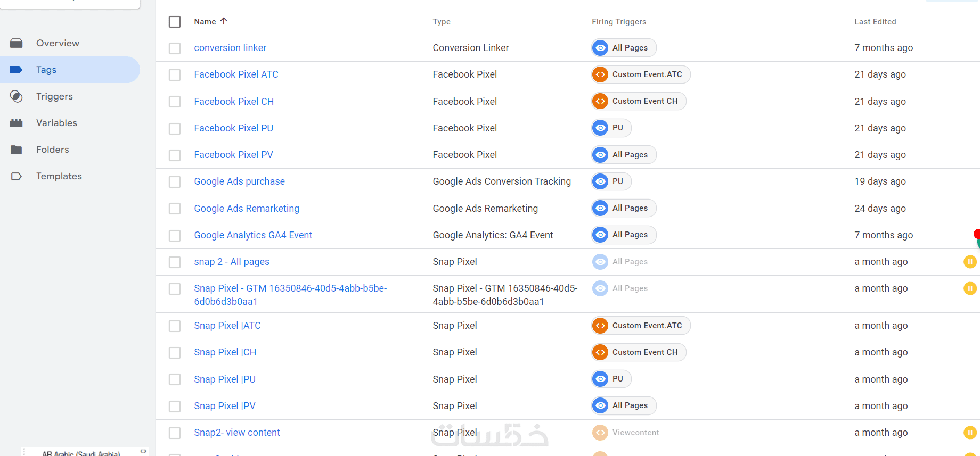Click Custom Event CH trigger on Facebook Pixel CH

pos(639,101)
